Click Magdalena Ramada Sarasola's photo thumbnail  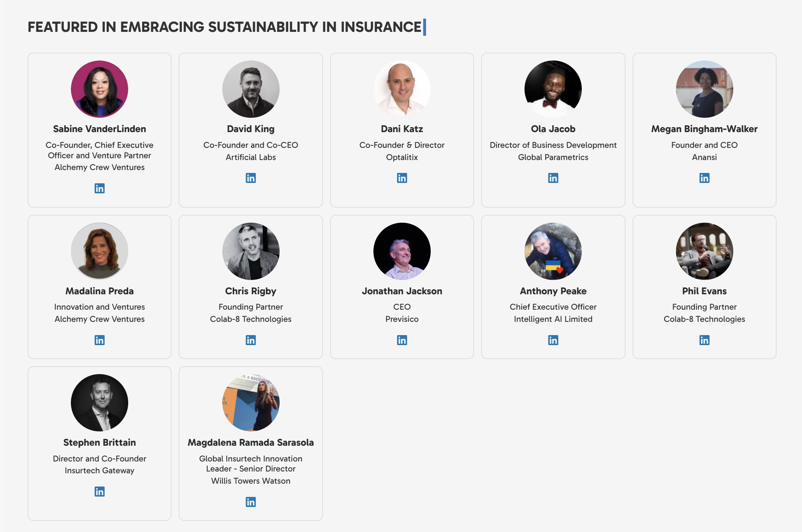pos(251,403)
